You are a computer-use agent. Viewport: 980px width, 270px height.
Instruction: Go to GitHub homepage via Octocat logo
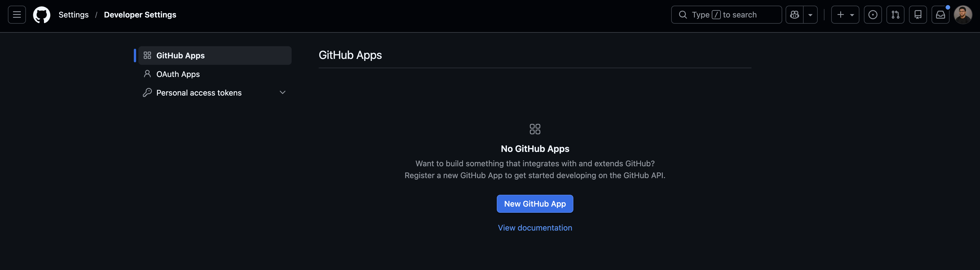[x=41, y=15]
